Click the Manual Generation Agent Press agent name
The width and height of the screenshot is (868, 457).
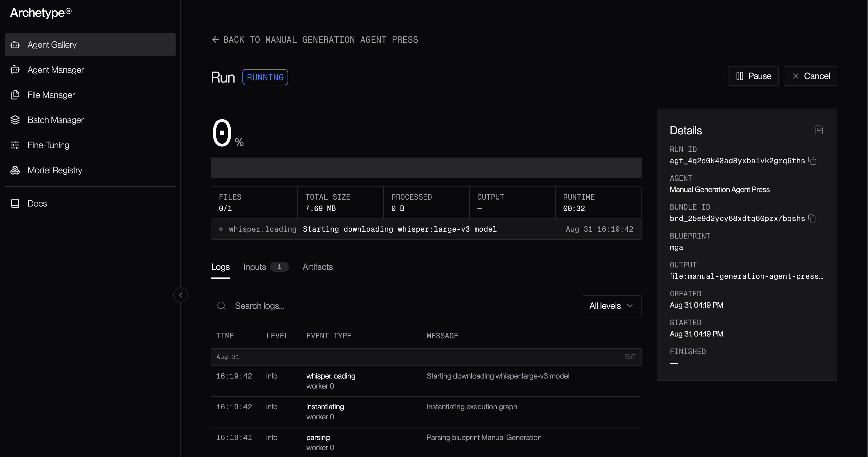pyautogui.click(x=719, y=190)
